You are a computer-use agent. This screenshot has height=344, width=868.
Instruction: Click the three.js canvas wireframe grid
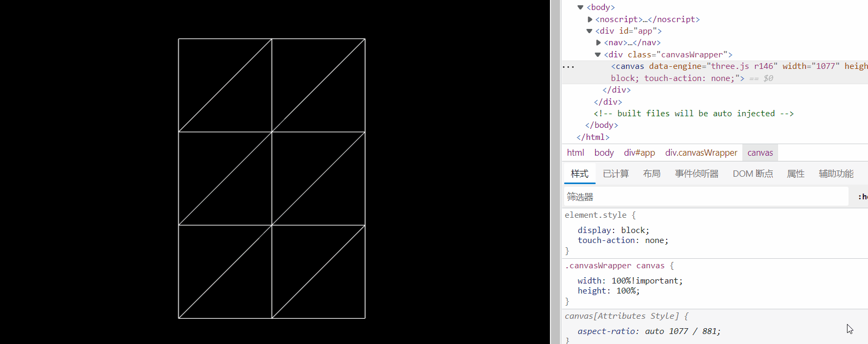pyautogui.click(x=272, y=178)
